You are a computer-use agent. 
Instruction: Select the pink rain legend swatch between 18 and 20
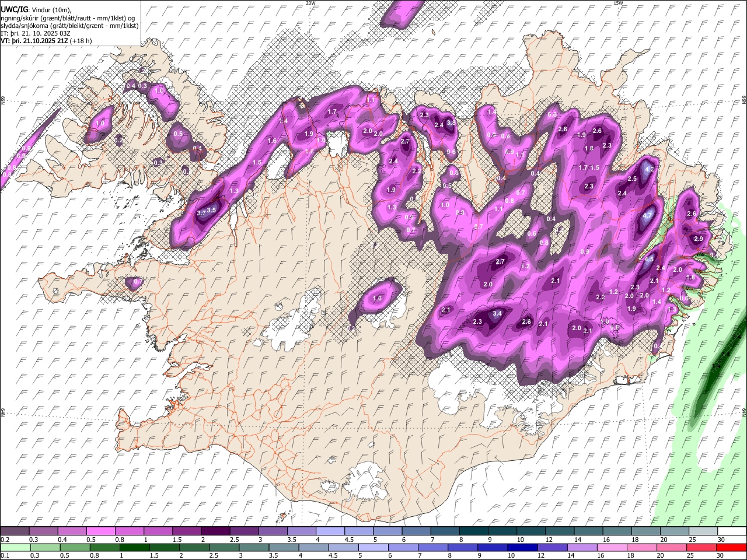click(x=642, y=547)
